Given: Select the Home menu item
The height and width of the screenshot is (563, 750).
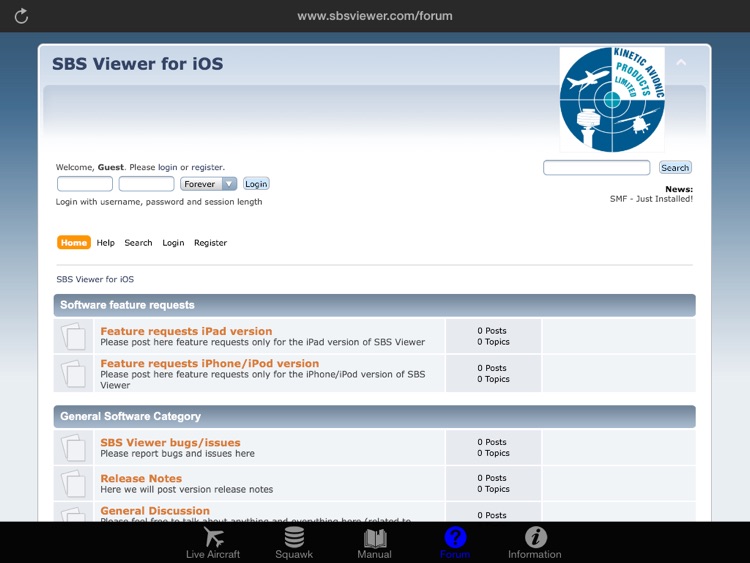Looking at the screenshot, I should pyautogui.click(x=74, y=243).
